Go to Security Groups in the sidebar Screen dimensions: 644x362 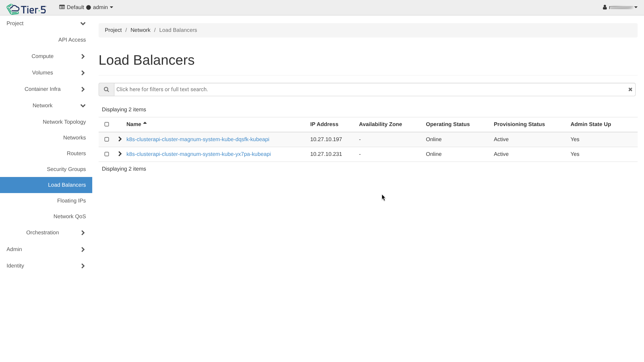66,169
